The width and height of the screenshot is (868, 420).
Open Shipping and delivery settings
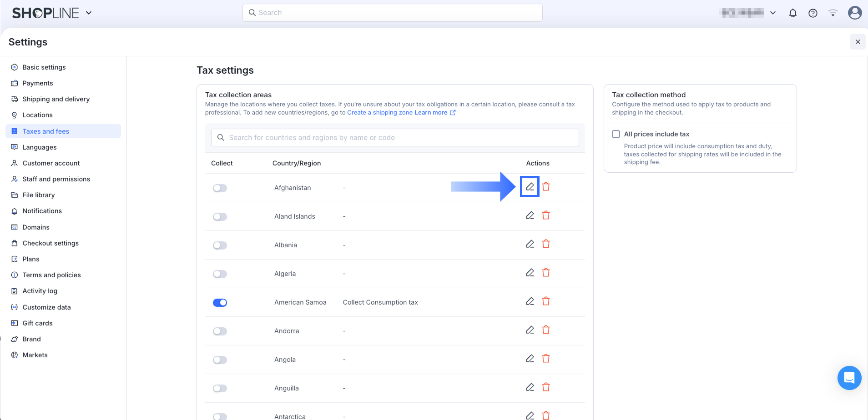[x=56, y=99]
